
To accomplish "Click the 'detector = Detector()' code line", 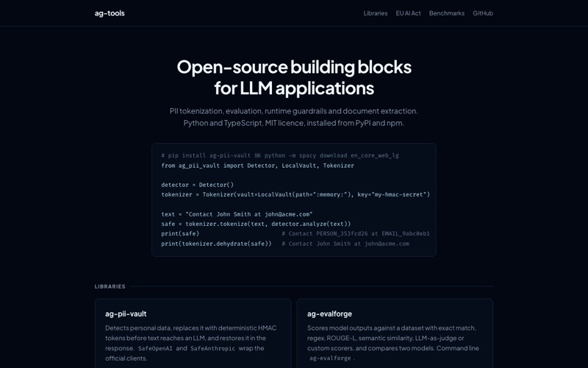I will [197, 185].
